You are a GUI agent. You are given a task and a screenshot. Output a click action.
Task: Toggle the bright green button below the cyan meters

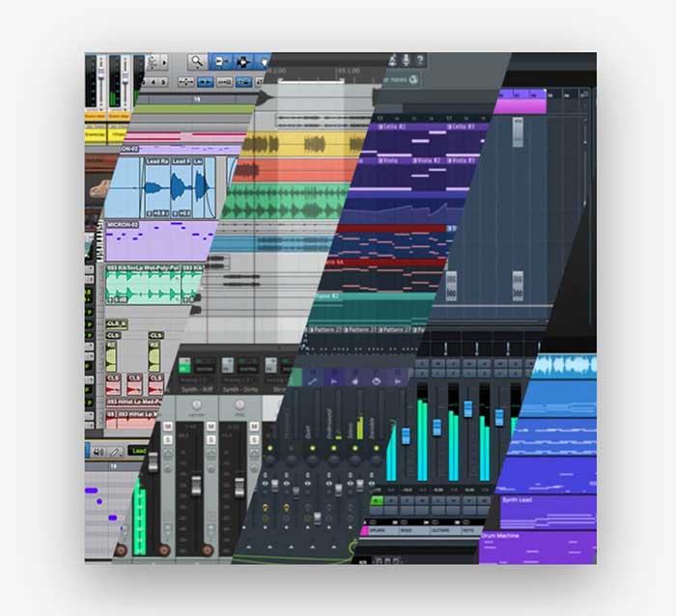(377, 501)
